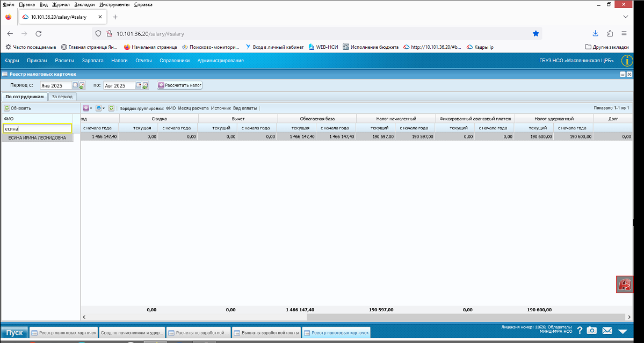The width and height of the screenshot is (644, 343).
Task: Click Firefox downloads icon
Action: [596, 34]
